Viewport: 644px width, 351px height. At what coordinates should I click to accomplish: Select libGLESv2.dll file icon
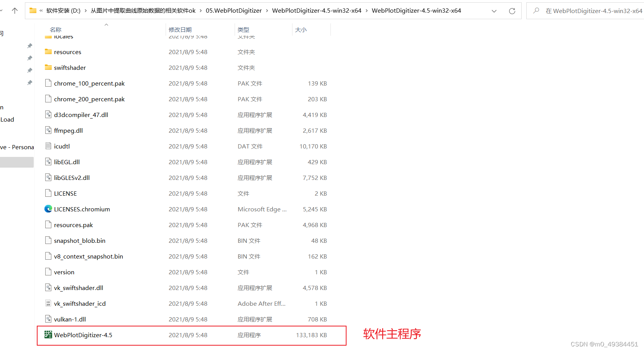pyautogui.click(x=48, y=178)
